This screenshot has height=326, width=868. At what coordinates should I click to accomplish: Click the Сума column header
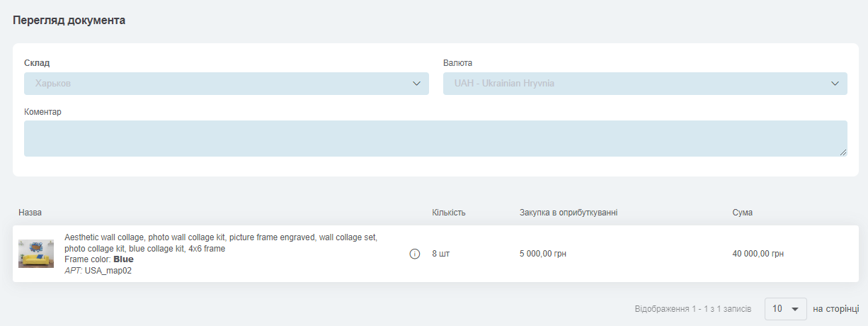point(743,213)
